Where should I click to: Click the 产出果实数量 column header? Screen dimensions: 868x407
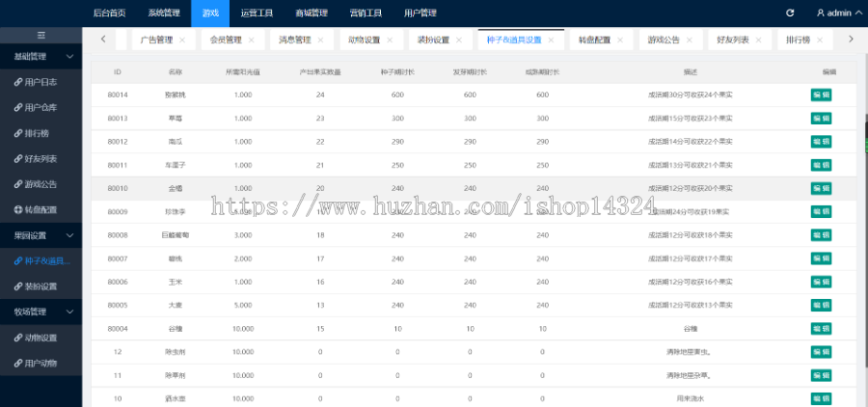(320, 72)
